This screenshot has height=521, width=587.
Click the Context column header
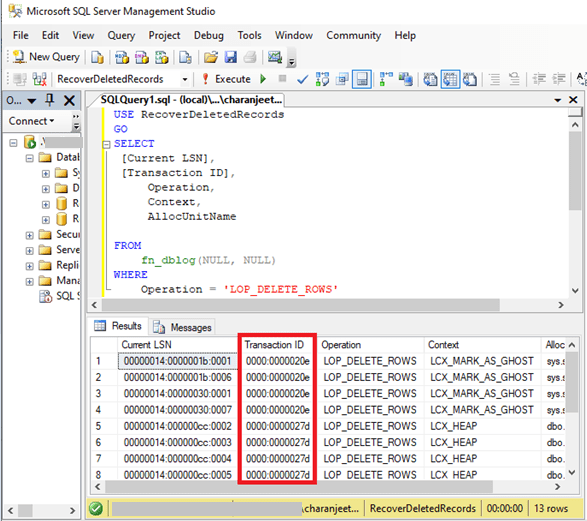point(483,345)
